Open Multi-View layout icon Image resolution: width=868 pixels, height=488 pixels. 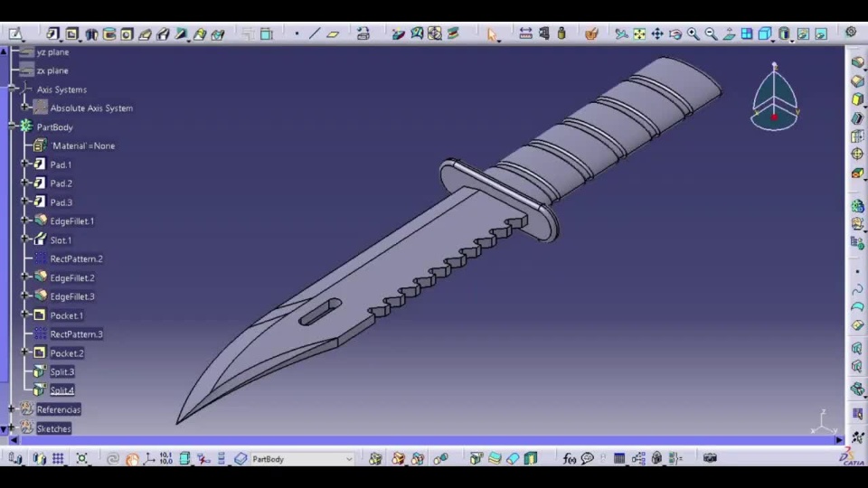(747, 33)
